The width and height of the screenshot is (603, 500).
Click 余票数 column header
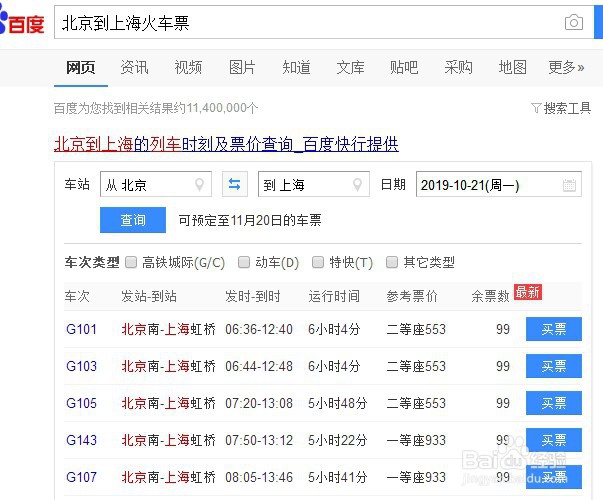point(490,296)
